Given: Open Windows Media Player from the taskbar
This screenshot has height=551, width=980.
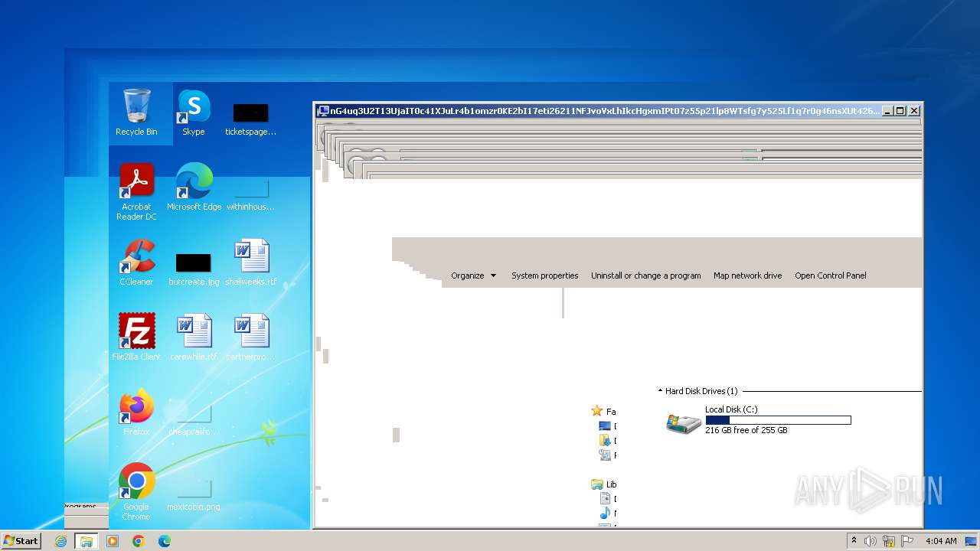Looking at the screenshot, I should pyautogui.click(x=113, y=541).
